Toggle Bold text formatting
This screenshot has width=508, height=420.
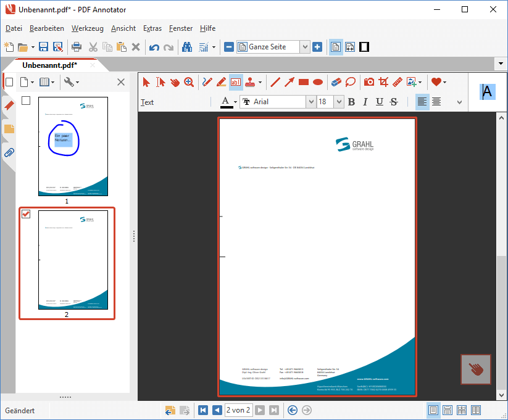pos(352,102)
